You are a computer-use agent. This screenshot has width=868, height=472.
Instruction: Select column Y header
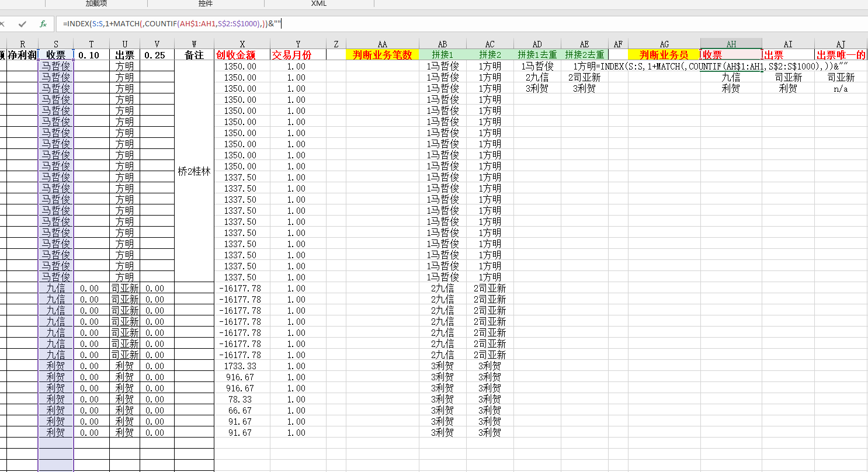coord(298,44)
